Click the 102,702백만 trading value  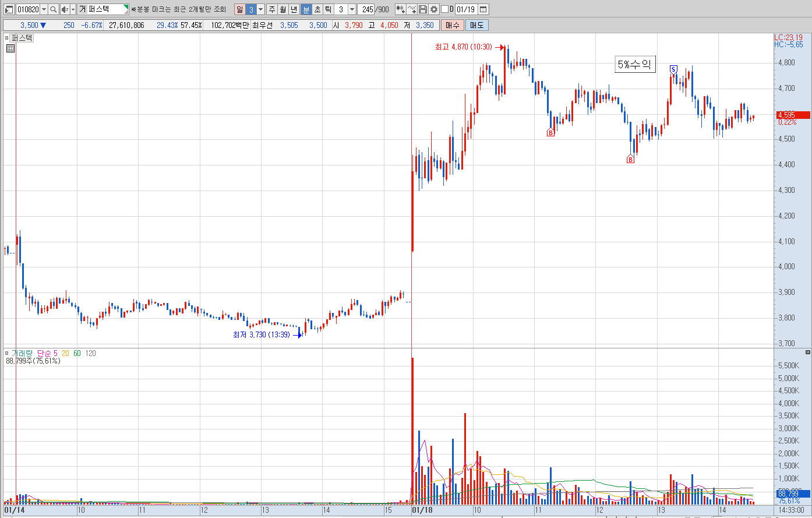tap(230, 25)
